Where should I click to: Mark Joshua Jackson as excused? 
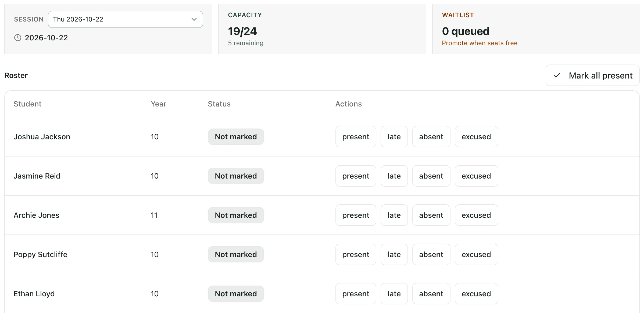point(476,137)
